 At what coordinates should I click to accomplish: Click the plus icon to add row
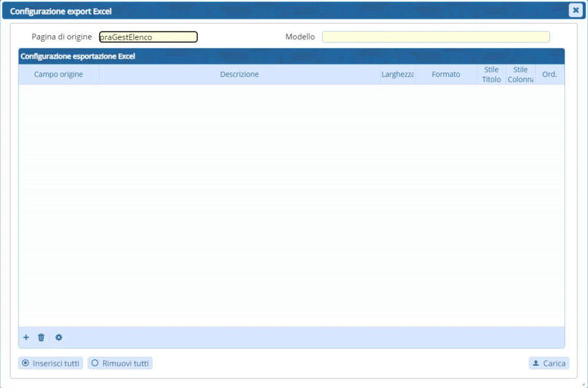[x=26, y=338]
